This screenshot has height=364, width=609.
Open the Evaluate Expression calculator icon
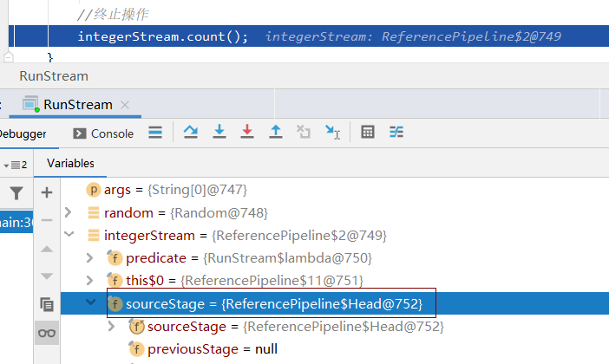368,132
